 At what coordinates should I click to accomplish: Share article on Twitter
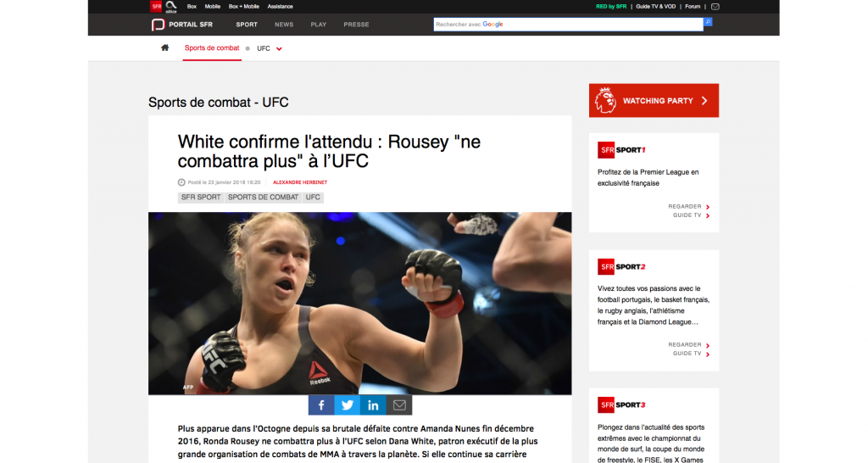347,404
